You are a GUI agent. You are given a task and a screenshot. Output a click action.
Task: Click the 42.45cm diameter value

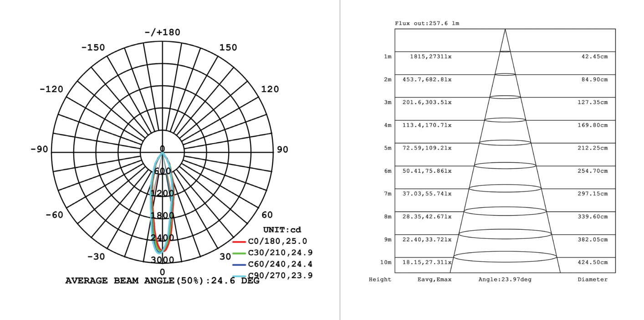coord(595,57)
